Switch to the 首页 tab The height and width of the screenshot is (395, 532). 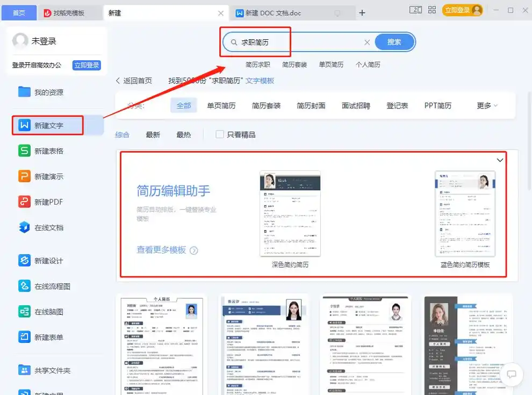19,12
